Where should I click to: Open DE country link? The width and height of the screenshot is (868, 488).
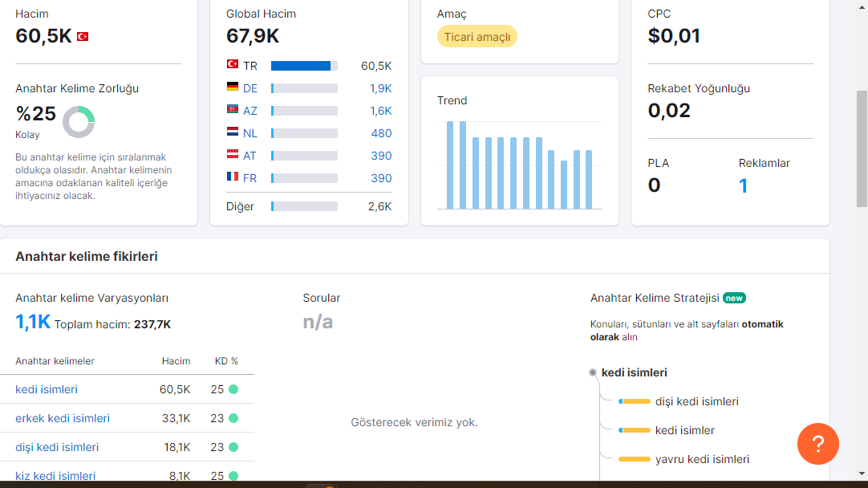coord(250,88)
